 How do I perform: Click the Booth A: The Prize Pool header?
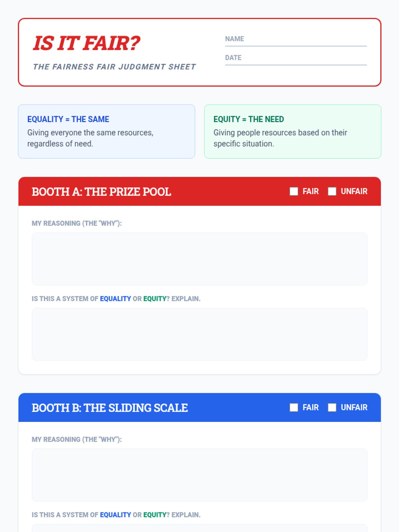coord(101,192)
